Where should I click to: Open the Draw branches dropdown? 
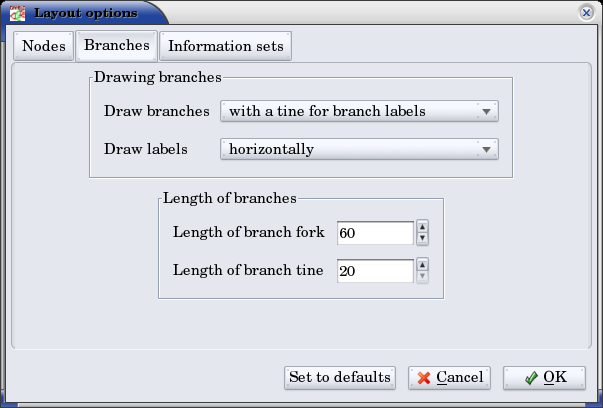[359, 111]
